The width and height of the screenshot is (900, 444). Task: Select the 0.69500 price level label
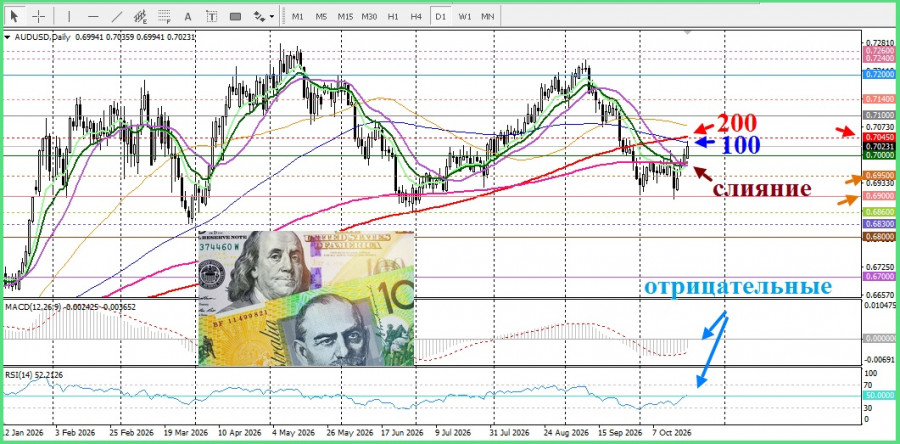[879, 175]
